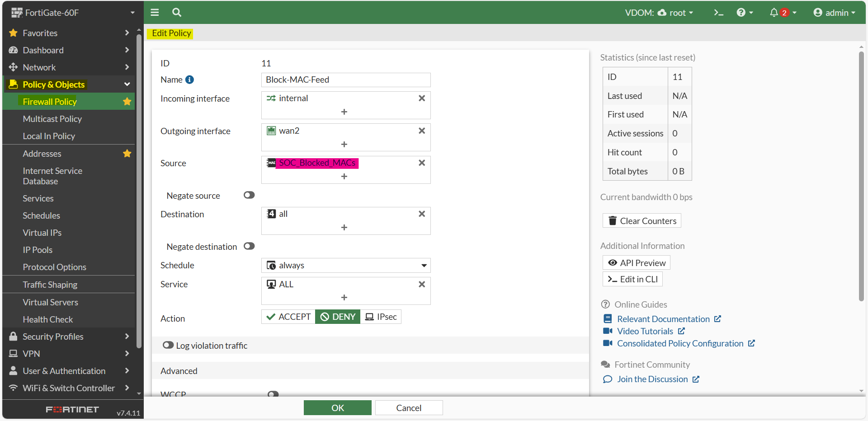Open Consolidated Policy Configuration link
The image size is (868, 421).
680,343
